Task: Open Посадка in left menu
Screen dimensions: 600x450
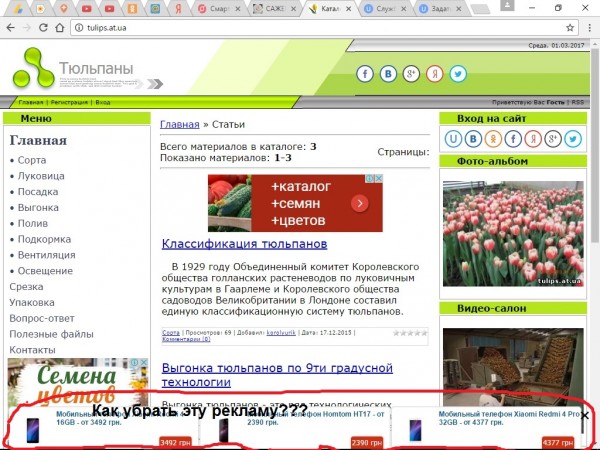Action: pyautogui.click(x=38, y=192)
